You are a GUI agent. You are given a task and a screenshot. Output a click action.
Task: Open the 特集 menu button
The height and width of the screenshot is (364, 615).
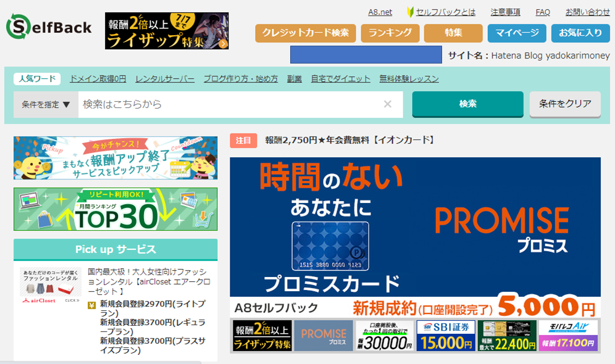(453, 33)
